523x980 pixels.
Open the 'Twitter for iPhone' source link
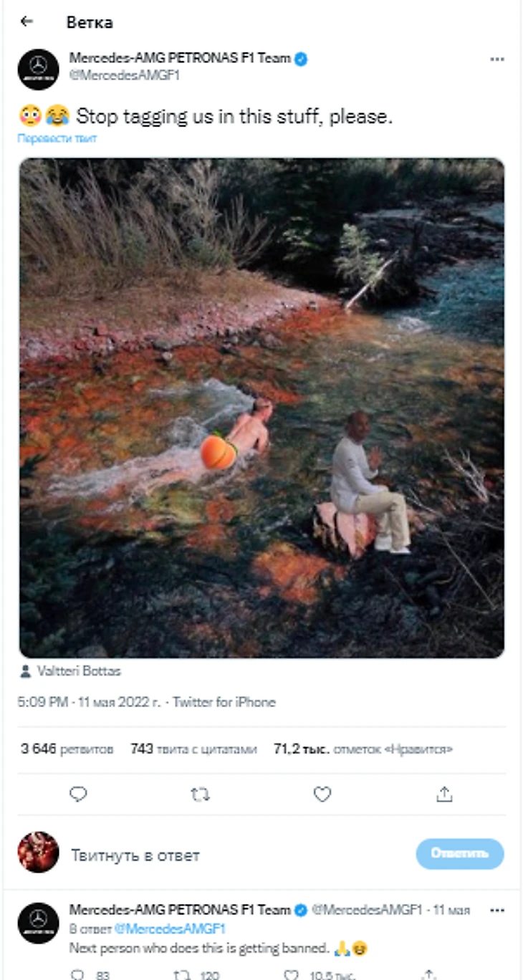point(224,702)
